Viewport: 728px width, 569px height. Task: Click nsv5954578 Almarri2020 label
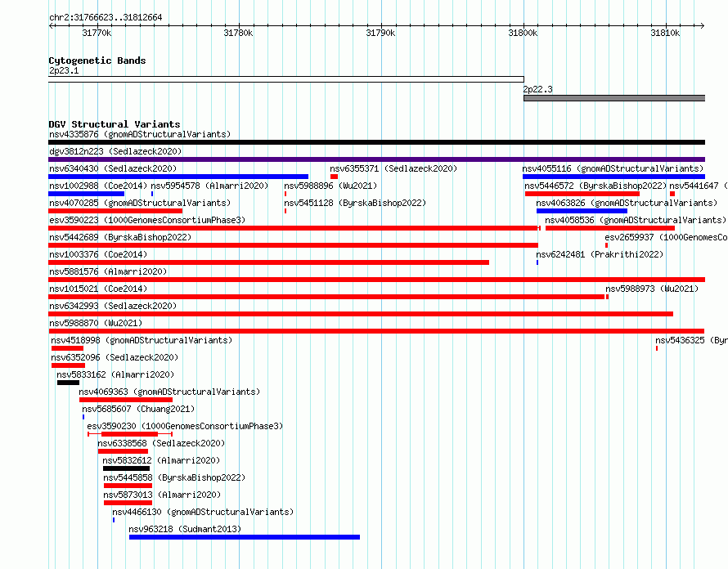[209, 186]
